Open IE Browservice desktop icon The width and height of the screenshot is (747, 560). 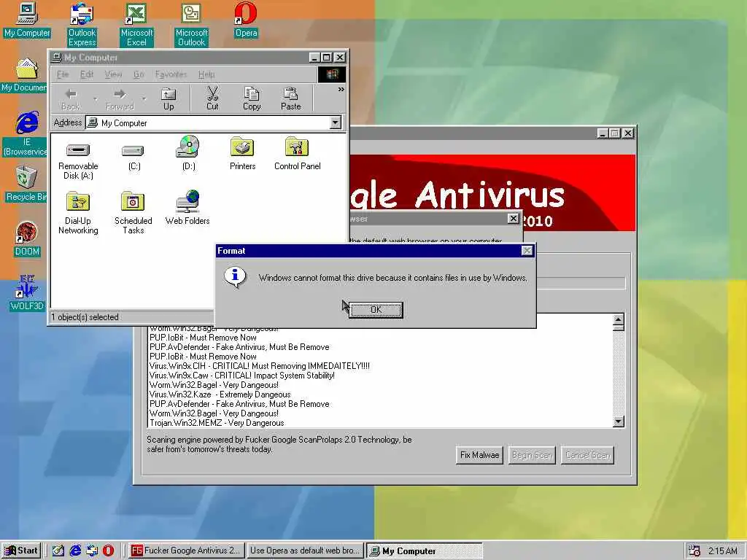pos(26,134)
